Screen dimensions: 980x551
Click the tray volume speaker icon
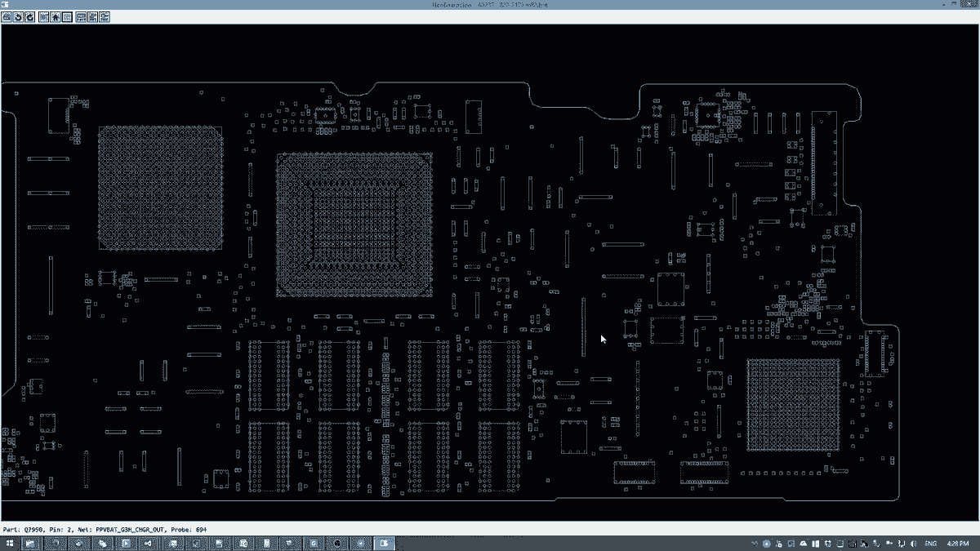click(913, 544)
